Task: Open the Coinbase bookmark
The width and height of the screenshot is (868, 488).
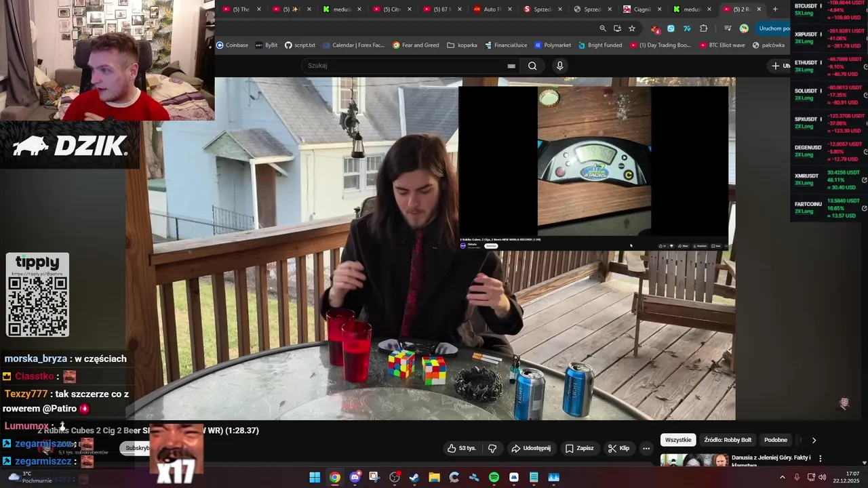Action: tap(232, 45)
